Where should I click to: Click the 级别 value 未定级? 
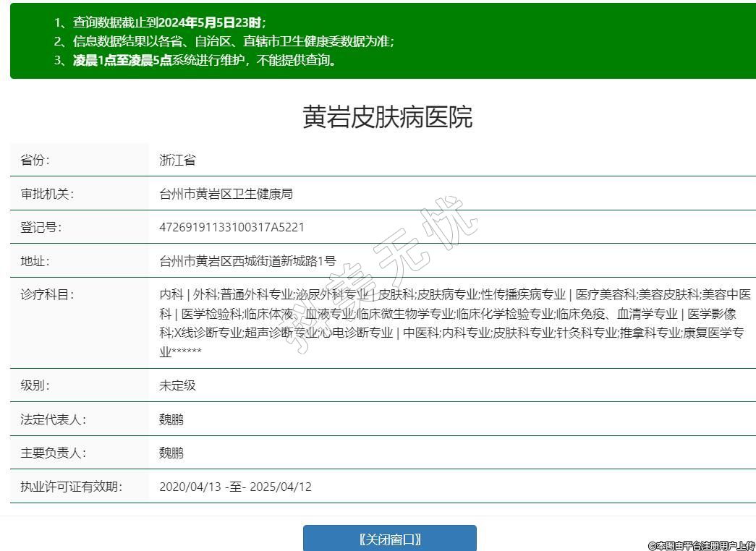tap(177, 385)
